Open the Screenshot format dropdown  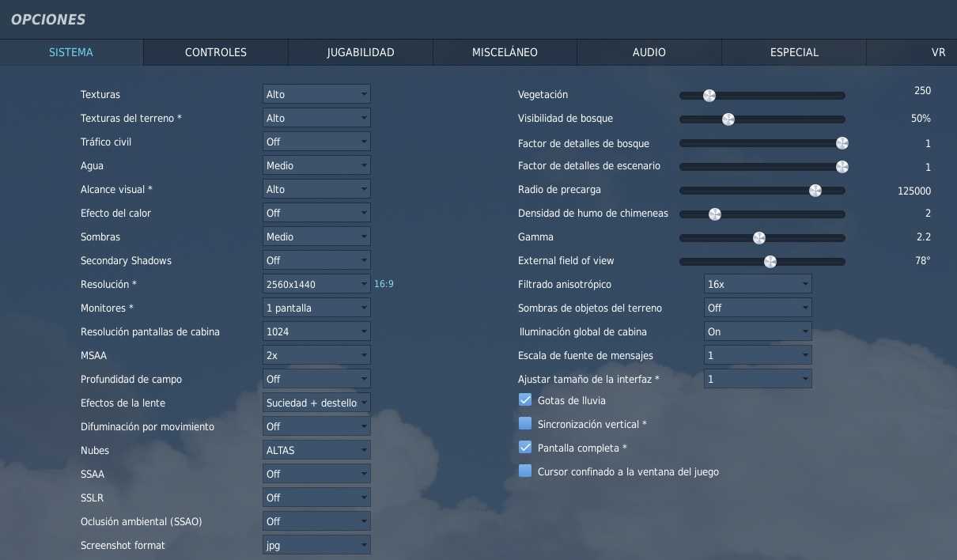316,545
